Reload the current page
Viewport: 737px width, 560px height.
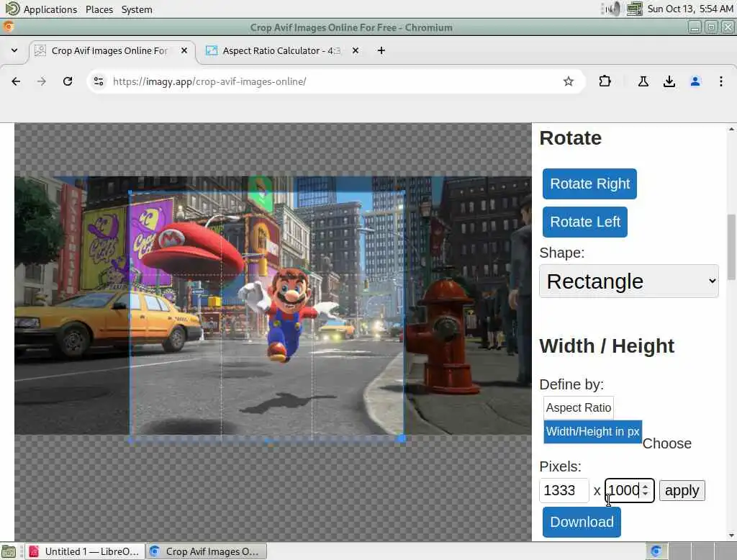tap(68, 81)
